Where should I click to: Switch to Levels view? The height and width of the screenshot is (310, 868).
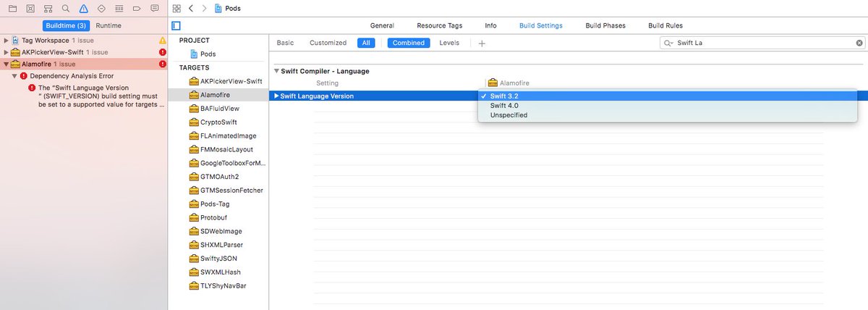[449, 43]
